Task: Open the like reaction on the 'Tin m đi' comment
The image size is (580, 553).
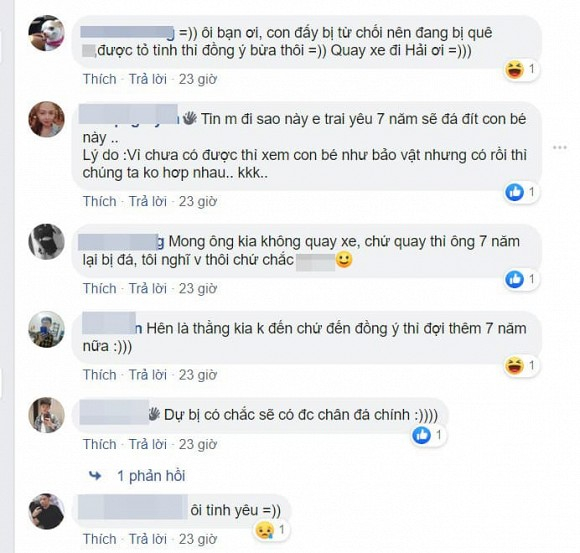Action: [515, 192]
